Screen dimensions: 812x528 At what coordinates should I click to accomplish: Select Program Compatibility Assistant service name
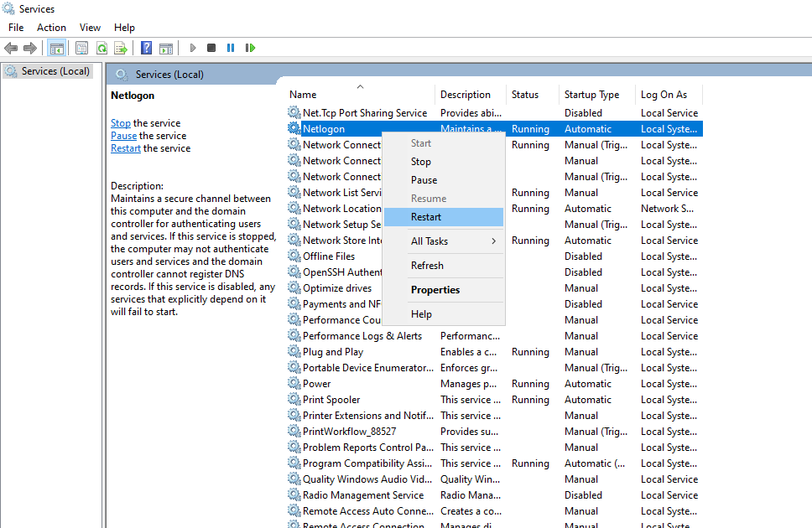[x=367, y=463]
